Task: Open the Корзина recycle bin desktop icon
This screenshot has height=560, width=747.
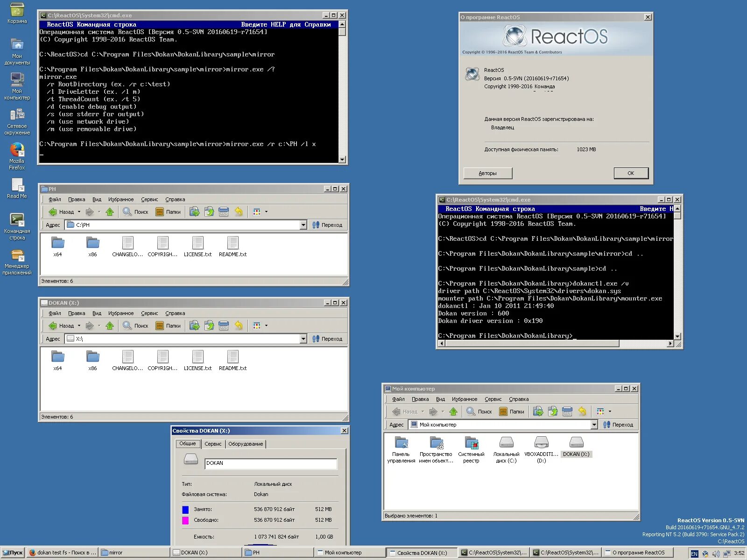Action: (17, 13)
